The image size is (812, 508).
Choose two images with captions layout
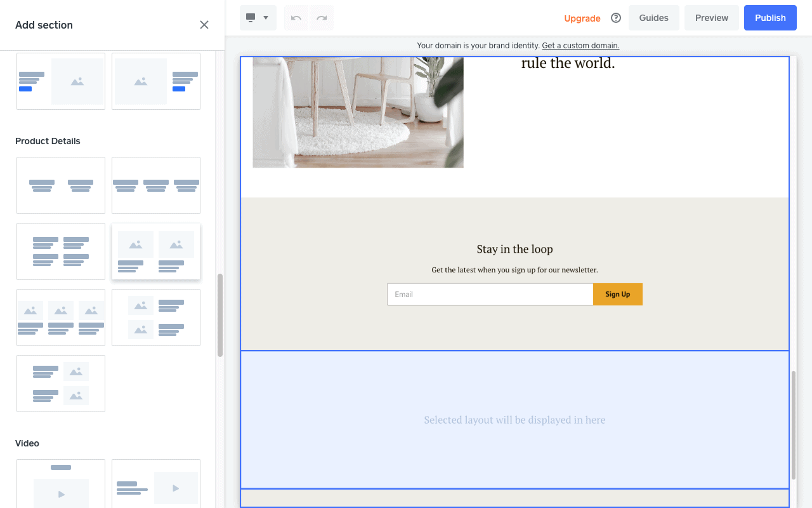coord(156,251)
